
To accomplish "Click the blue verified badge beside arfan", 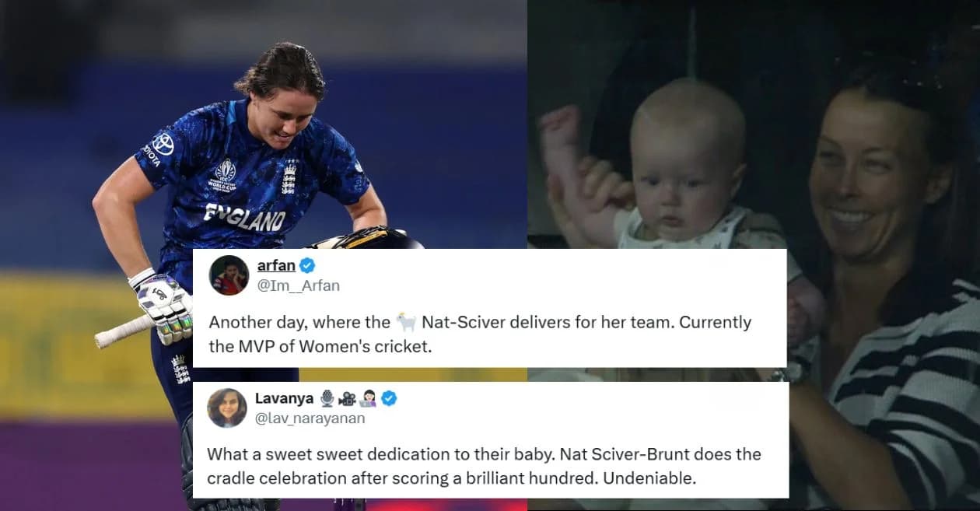I will pyautogui.click(x=307, y=266).
